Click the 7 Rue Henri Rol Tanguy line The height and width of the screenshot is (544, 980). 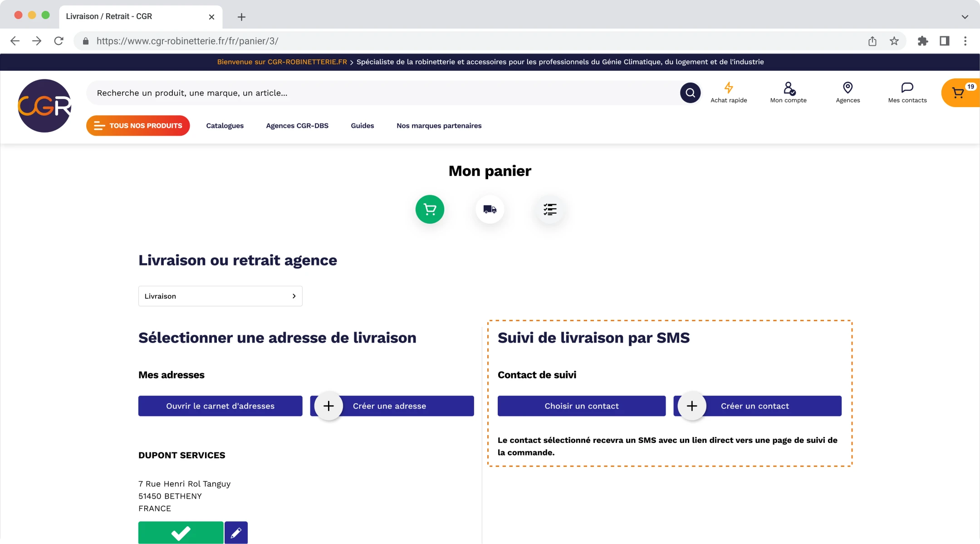tap(184, 484)
